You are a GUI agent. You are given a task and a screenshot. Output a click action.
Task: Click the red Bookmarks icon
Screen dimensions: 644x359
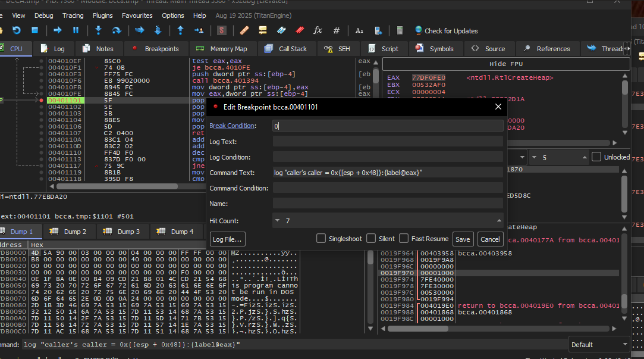click(x=300, y=30)
